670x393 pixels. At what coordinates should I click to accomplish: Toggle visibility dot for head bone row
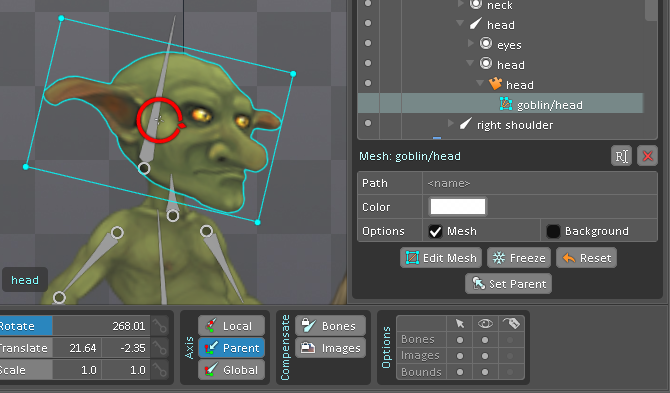(368, 23)
